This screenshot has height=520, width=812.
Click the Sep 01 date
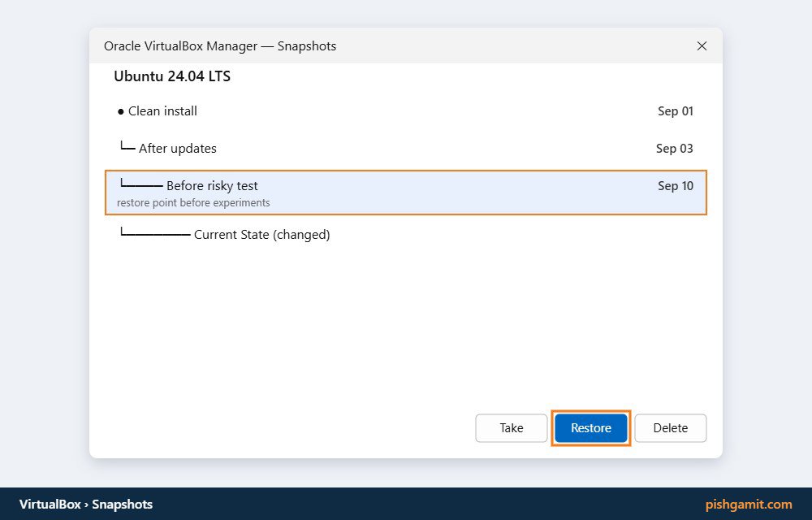pyautogui.click(x=676, y=111)
